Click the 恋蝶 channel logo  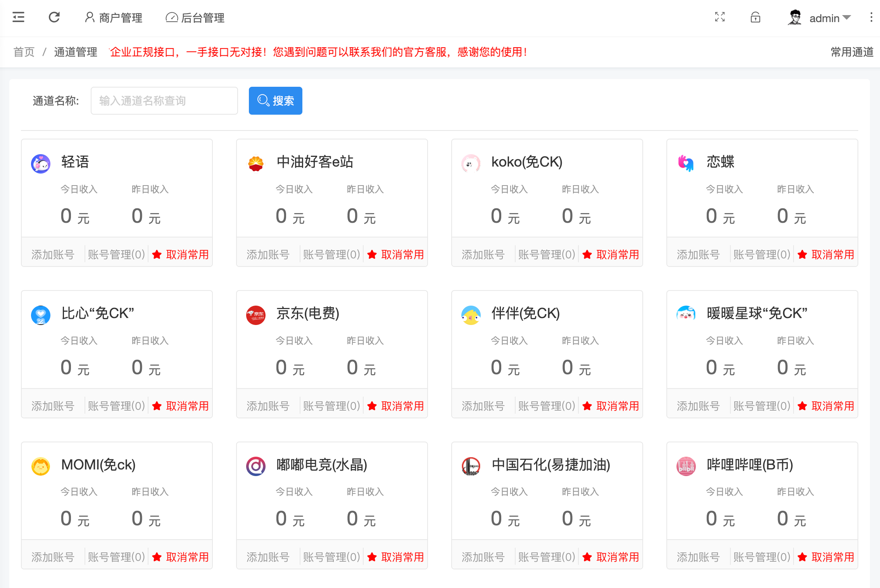(x=686, y=164)
